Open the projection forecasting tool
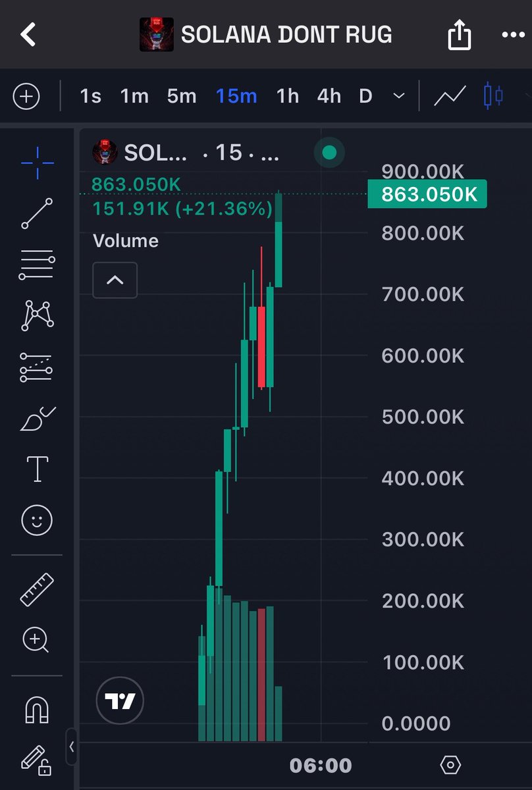The width and height of the screenshot is (532, 790). click(x=38, y=367)
